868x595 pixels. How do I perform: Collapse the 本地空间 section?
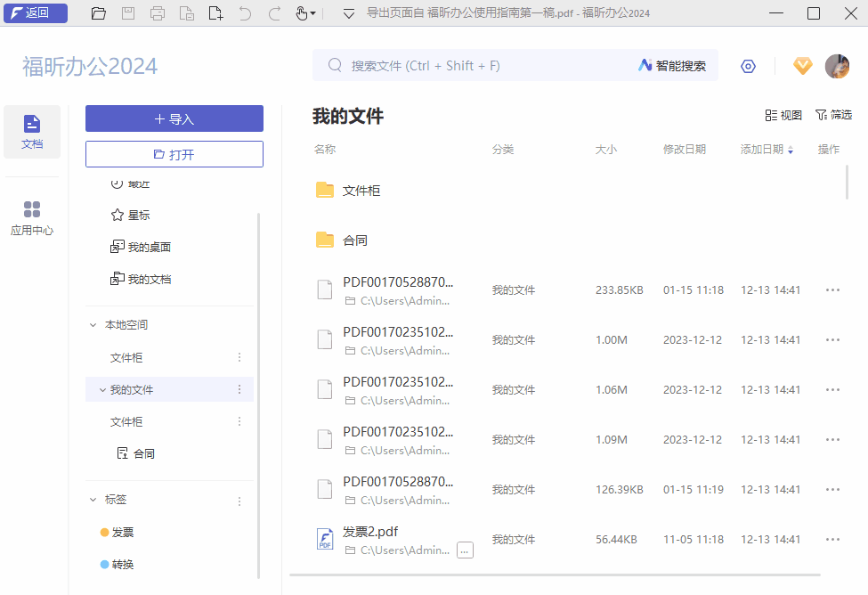pyautogui.click(x=94, y=324)
